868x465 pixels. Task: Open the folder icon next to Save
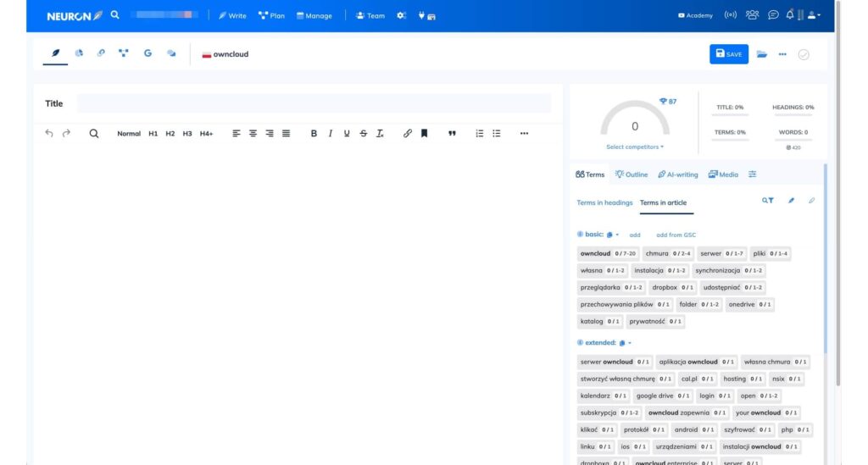click(761, 54)
